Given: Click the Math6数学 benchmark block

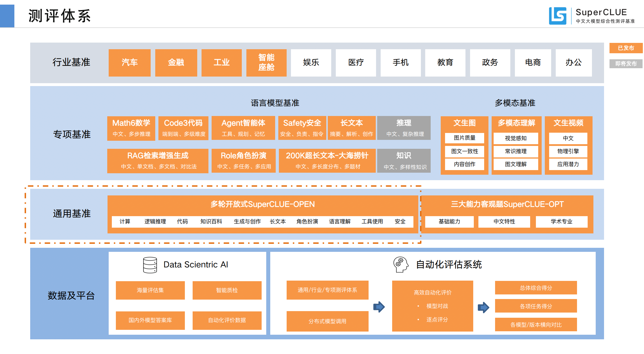Looking at the screenshot, I should (x=131, y=128).
